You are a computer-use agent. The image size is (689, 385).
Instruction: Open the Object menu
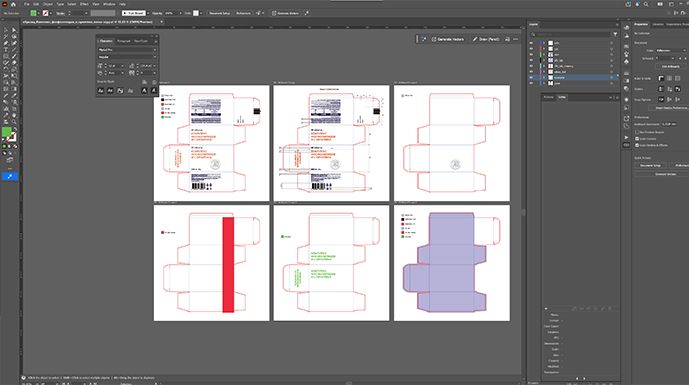click(47, 4)
